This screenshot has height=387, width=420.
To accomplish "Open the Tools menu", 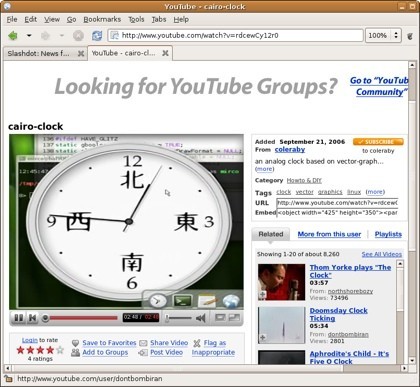I will (x=136, y=19).
